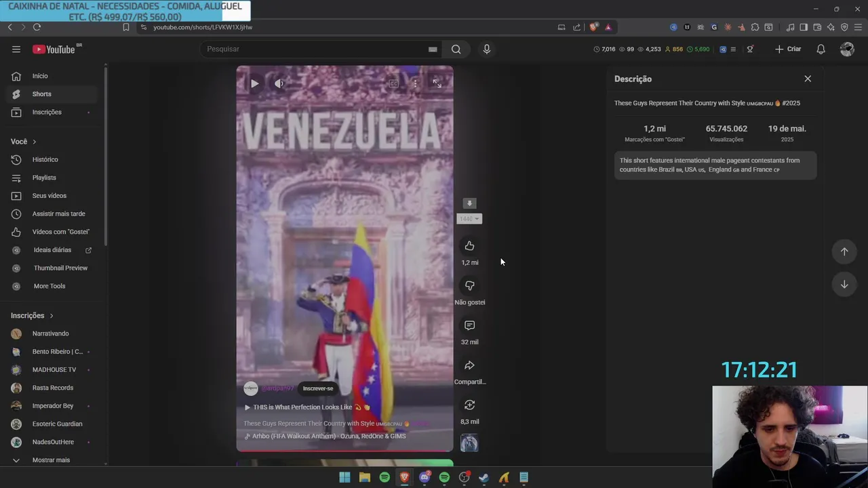
Task: Open Steam from the taskbar
Action: [484, 477]
